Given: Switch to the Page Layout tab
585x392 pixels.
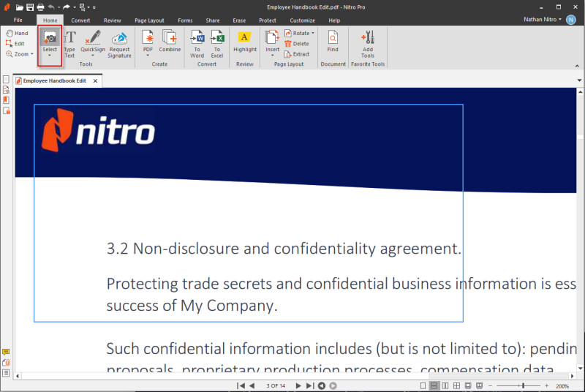Looking at the screenshot, I should pyautogui.click(x=149, y=20).
